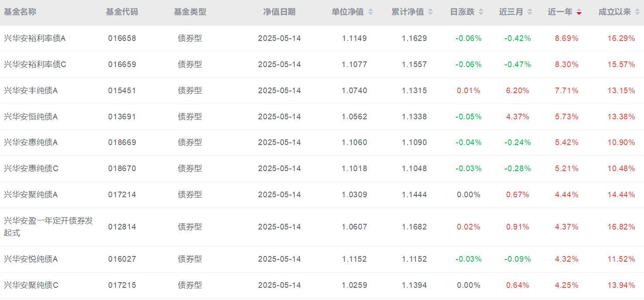The image size is (644, 300).
Task: Click since-inception return 10.90%
Action: (621, 142)
